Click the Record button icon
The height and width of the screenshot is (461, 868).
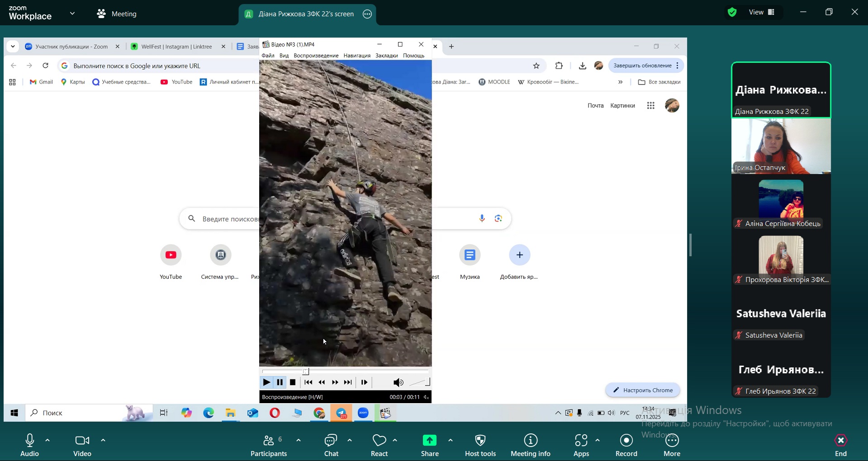point(626,441)
